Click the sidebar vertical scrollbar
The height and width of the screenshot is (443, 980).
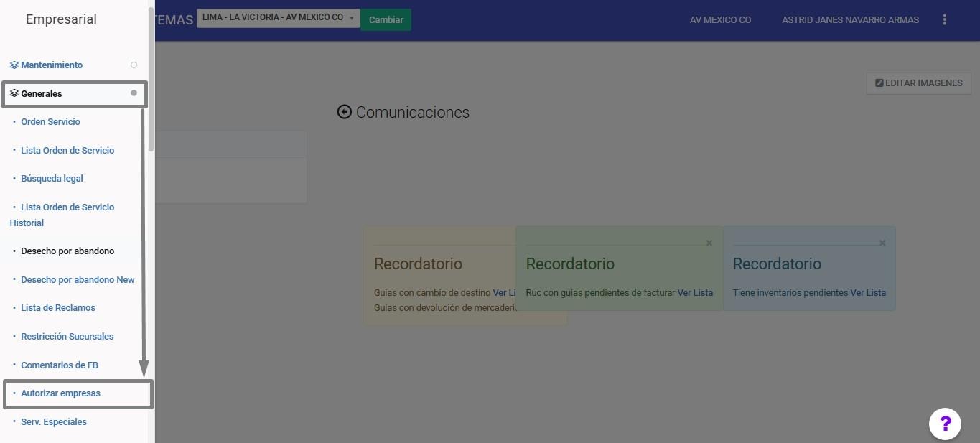pyautogui.click(x=151, y=79)
